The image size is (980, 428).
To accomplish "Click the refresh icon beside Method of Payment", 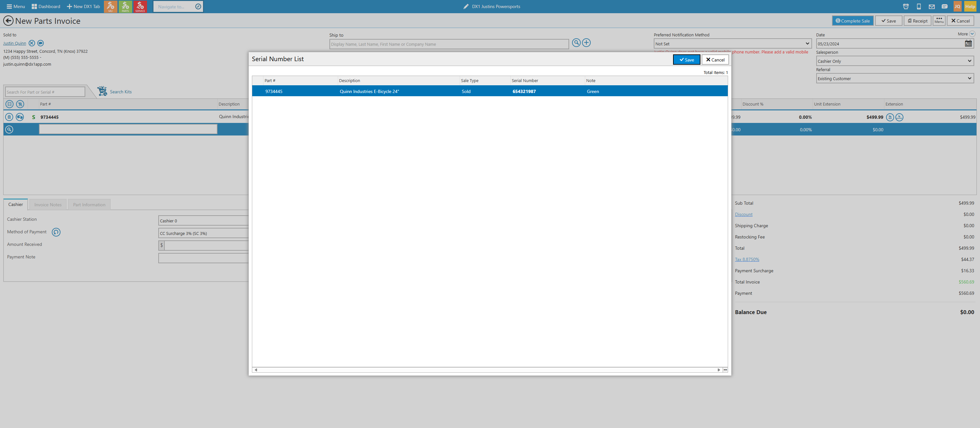I will point(56,232).
